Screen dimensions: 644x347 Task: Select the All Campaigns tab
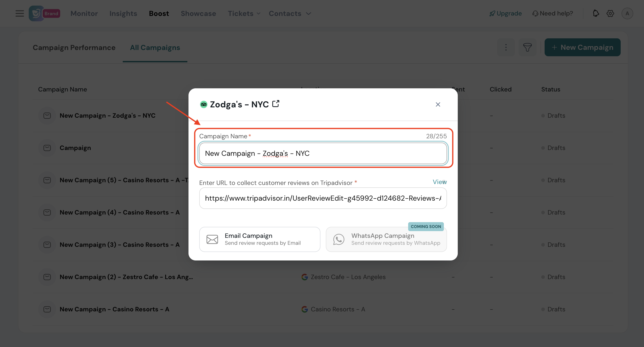pyautogui.click(x=155, y=48)
